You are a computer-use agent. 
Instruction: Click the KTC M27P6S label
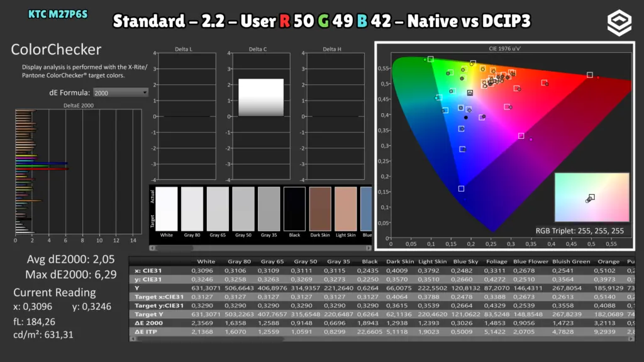point(58,14)
